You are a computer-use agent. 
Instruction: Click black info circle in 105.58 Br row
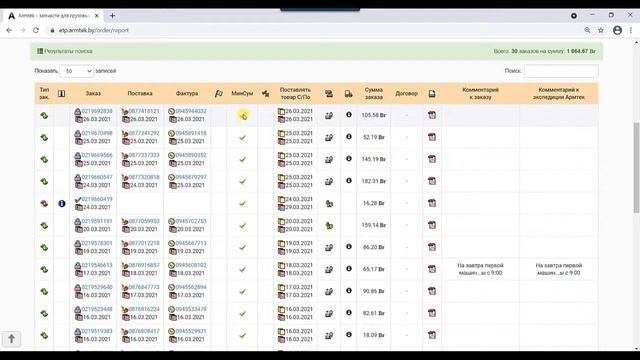click(x=349, y=115)
